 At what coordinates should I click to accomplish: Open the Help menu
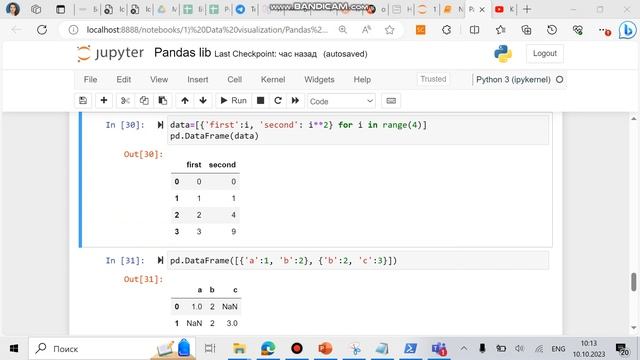362,80
